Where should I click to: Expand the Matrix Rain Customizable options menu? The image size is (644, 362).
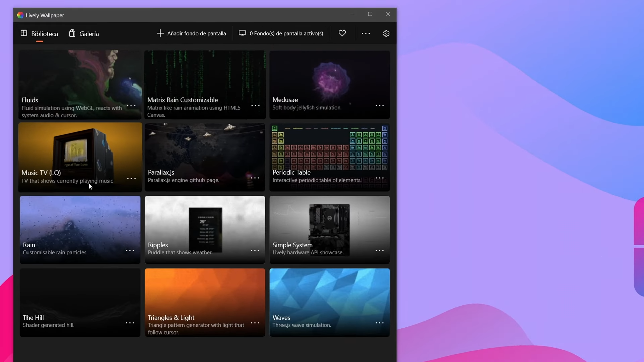click(x=256, y=105)
